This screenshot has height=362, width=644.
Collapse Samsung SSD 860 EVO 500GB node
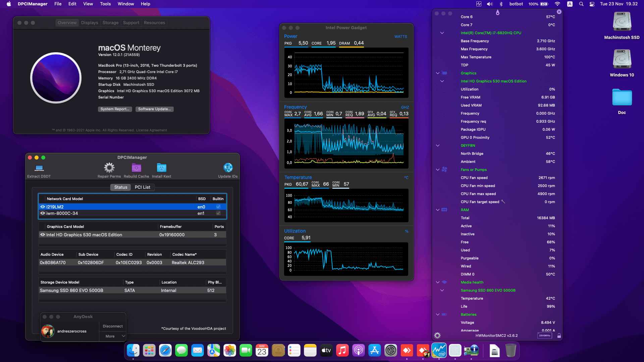click(442, 290)
